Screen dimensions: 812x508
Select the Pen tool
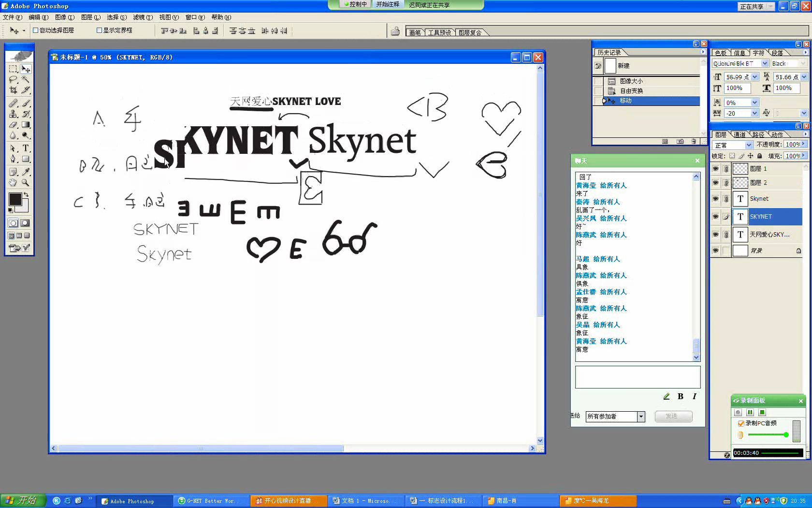[x=13, y=159]
